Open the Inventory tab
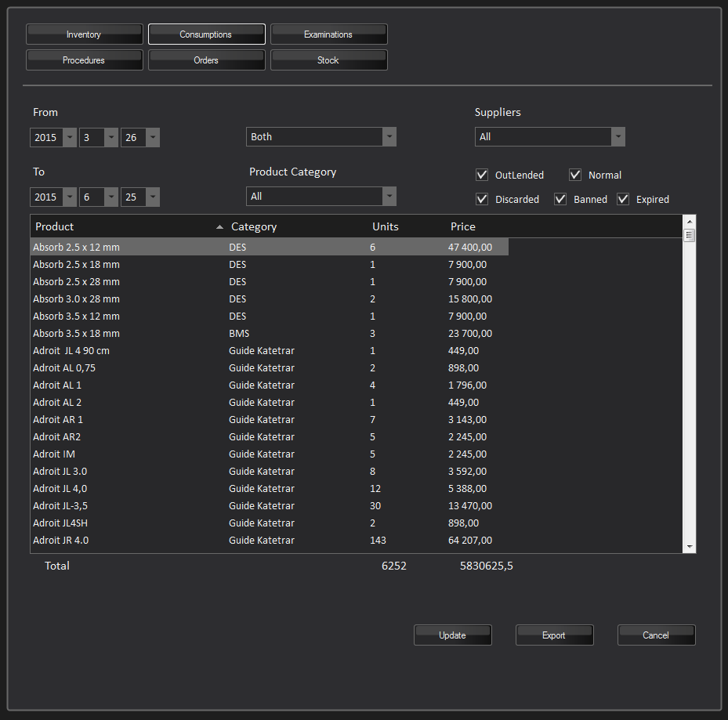 click(x=84, y=34)
